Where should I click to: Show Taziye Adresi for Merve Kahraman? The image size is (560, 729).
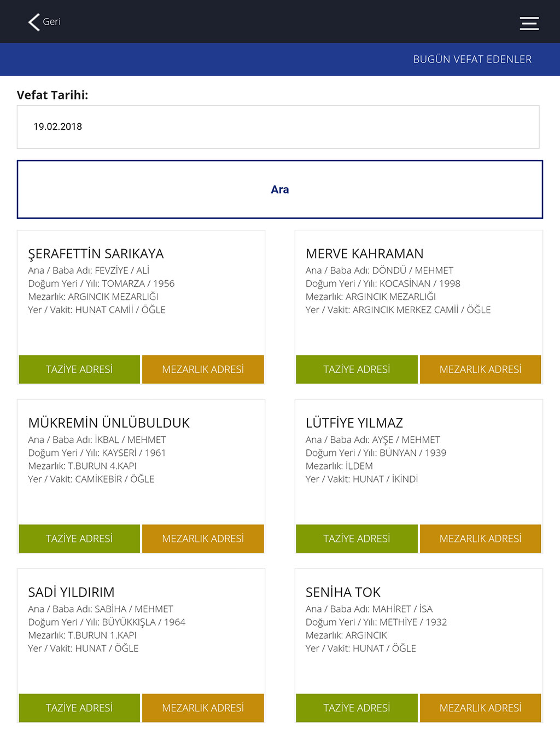click(357, 369)
